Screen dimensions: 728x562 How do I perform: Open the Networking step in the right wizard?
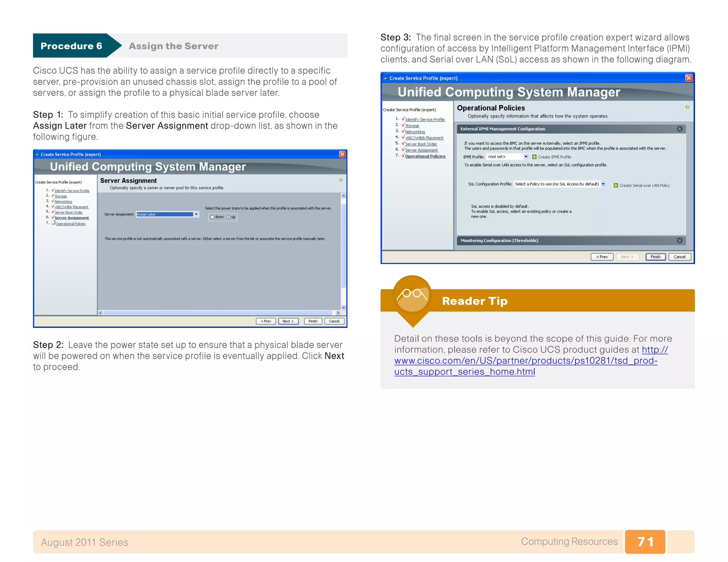[414, 132]
